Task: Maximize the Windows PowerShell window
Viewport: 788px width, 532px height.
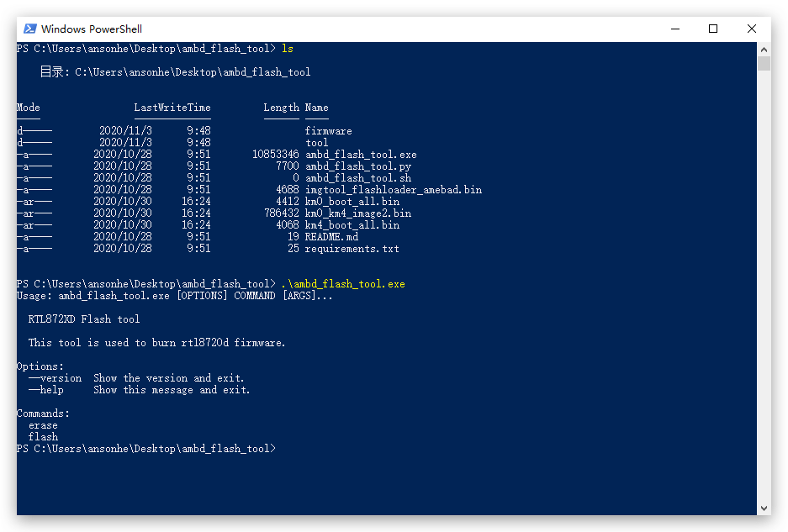Action: 712,29
